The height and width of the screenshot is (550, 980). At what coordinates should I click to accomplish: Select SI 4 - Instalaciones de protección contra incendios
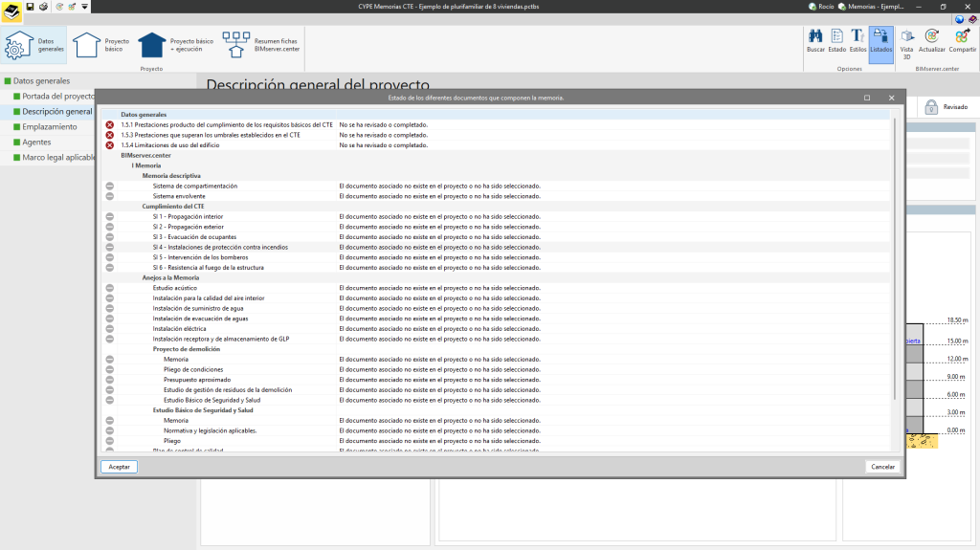tap(497, 248)
